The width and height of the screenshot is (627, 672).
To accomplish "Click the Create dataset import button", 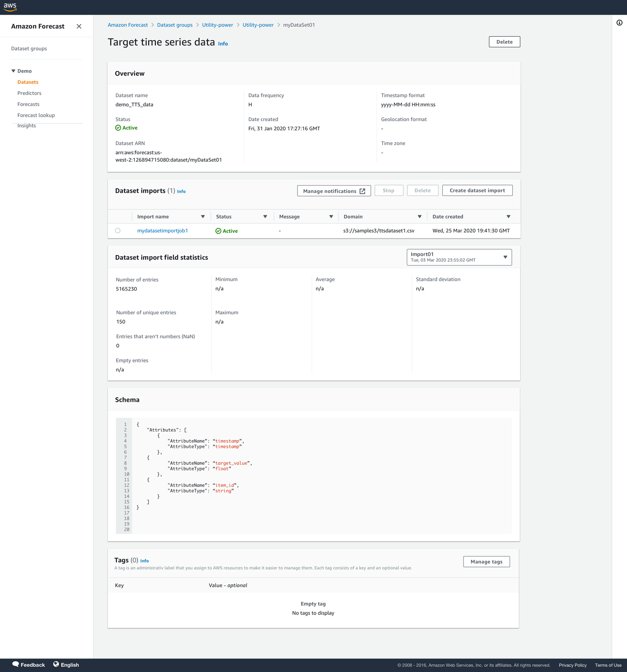I will pyautogui.click(x=477, y=191).
